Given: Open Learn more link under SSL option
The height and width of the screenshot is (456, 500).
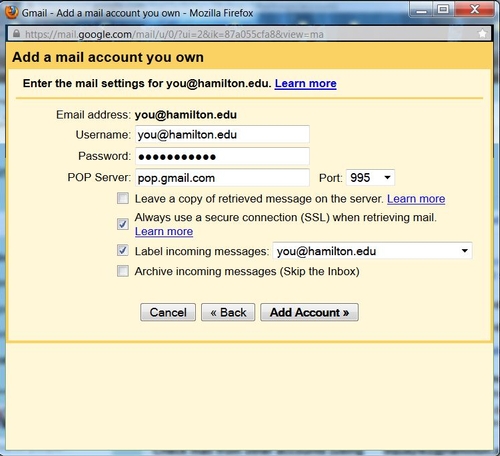Looking at the screenshot, I should click(164, 231).
